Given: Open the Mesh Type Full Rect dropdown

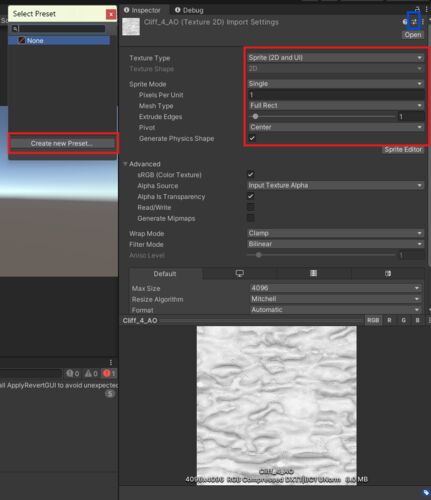Looking at the screenshot, I should [x=337, y=106].
